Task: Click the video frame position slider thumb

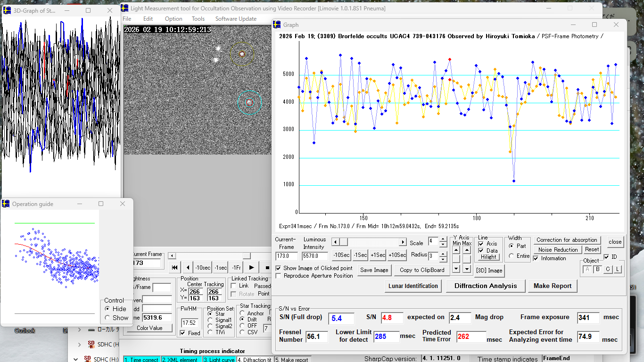Action: pyautogui.click(x=246, y=255)
